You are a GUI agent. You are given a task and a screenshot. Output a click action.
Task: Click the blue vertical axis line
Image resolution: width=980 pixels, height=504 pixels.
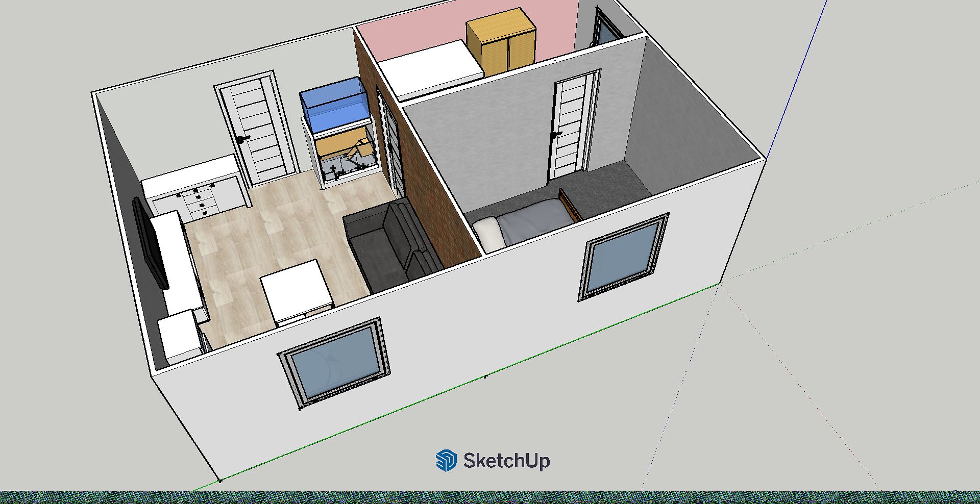(796, 77)
